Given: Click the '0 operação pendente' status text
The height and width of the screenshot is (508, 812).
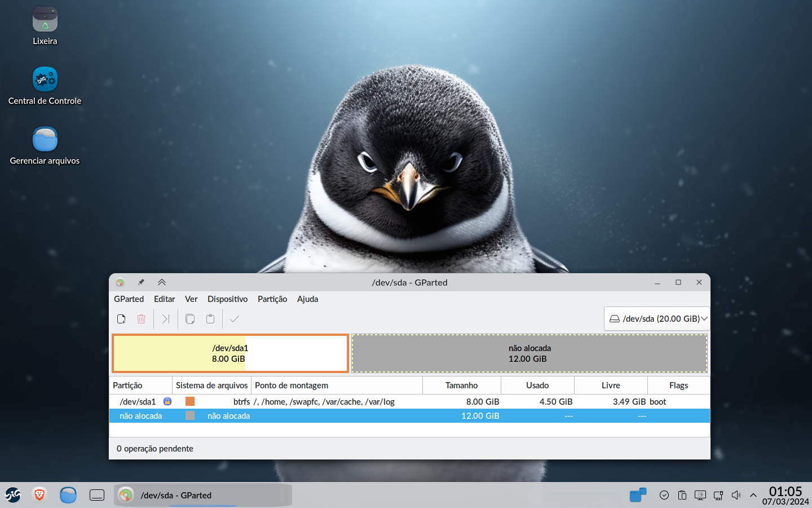Looking at the screenshot, I should tap(155, 449).
